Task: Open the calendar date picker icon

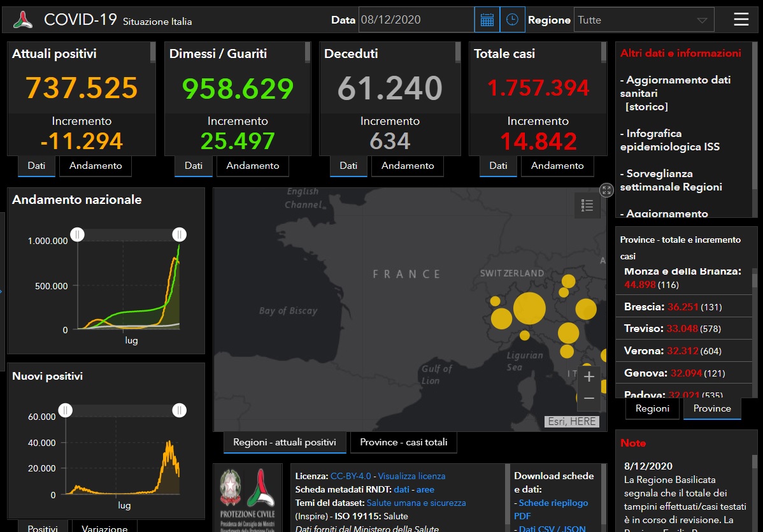Action: [487, 20]
